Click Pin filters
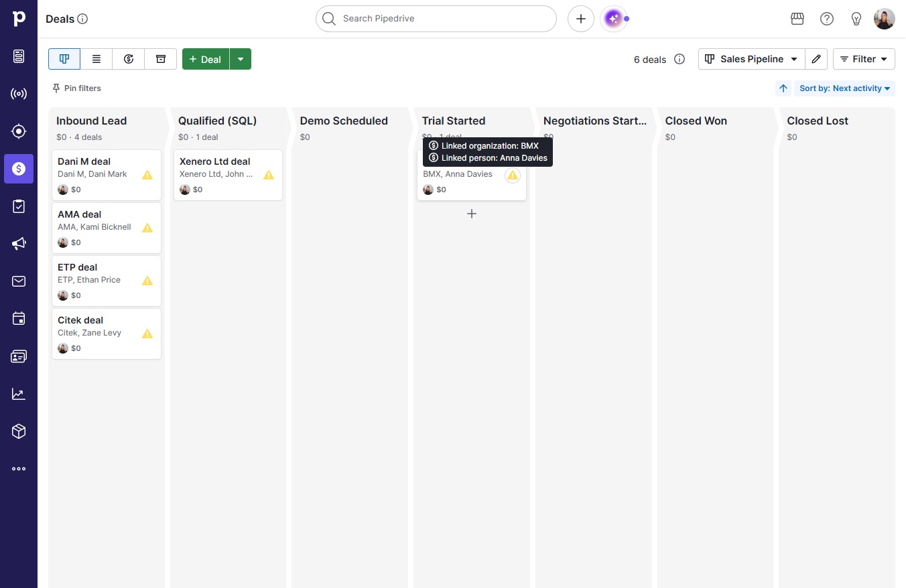The image size is (906, 588). (76, 88)
